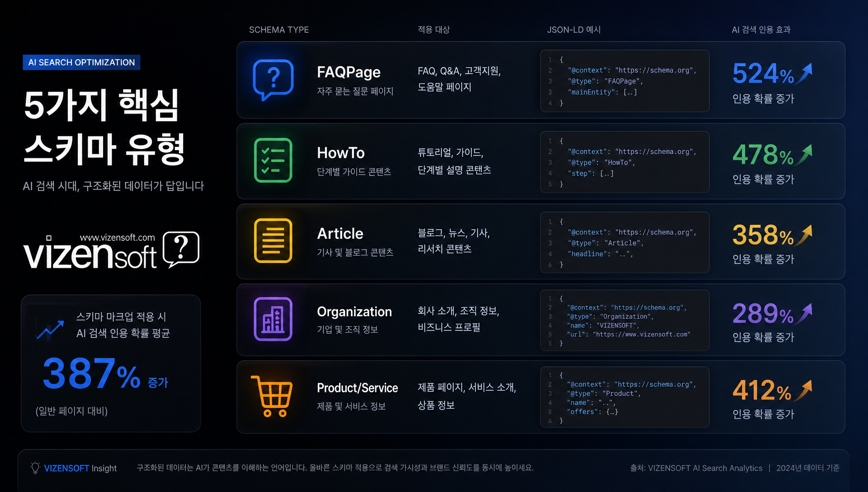Click the vizensoft logo
Image resolution: width=868 pixels, height=492 pixels.
coord(90,252)
